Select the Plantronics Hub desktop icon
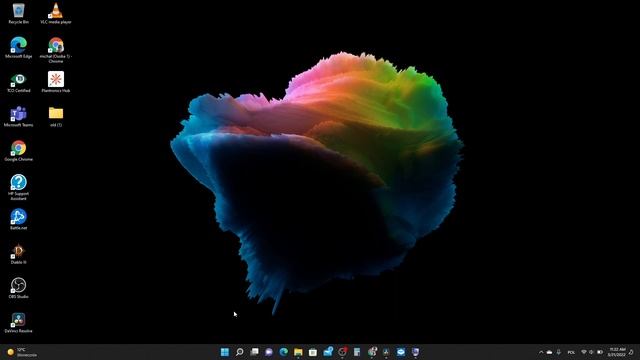Screen dimensions: 640x360 [x=56, y=82]
